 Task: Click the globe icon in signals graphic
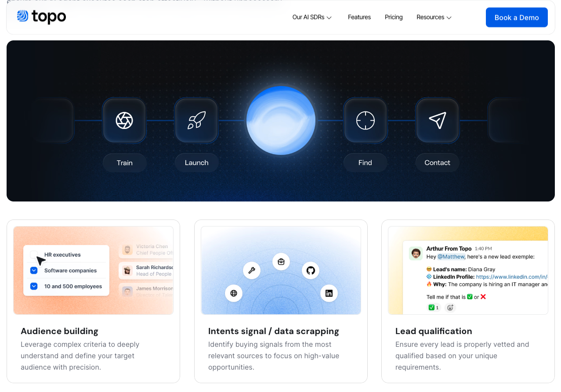coord(234,293)
